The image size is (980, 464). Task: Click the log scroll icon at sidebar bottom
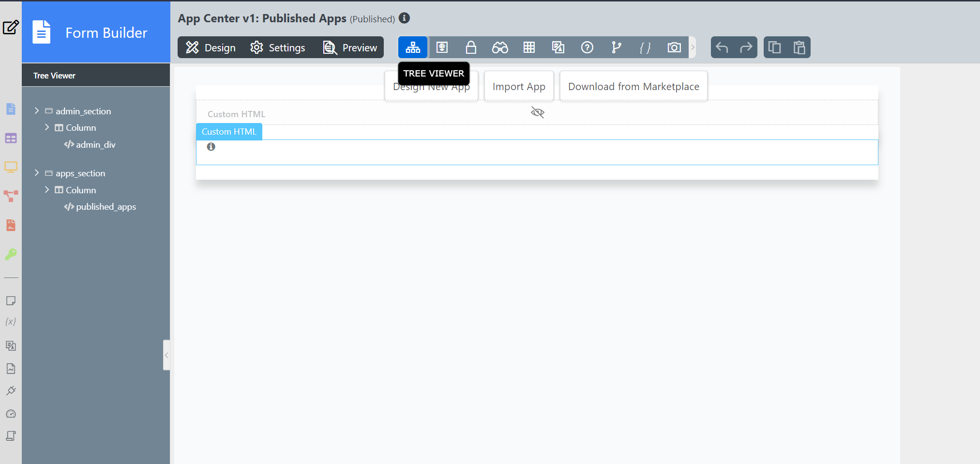11,436
